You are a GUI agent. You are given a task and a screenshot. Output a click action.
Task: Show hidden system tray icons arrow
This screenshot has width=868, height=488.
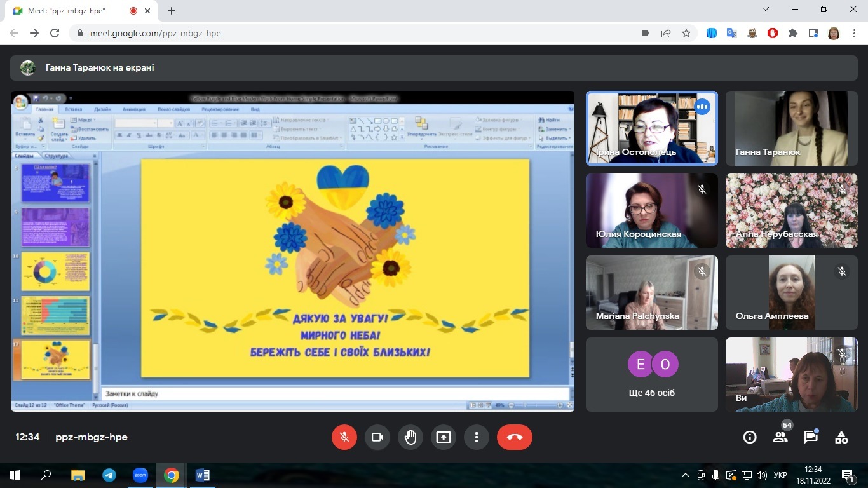[685, 475]
